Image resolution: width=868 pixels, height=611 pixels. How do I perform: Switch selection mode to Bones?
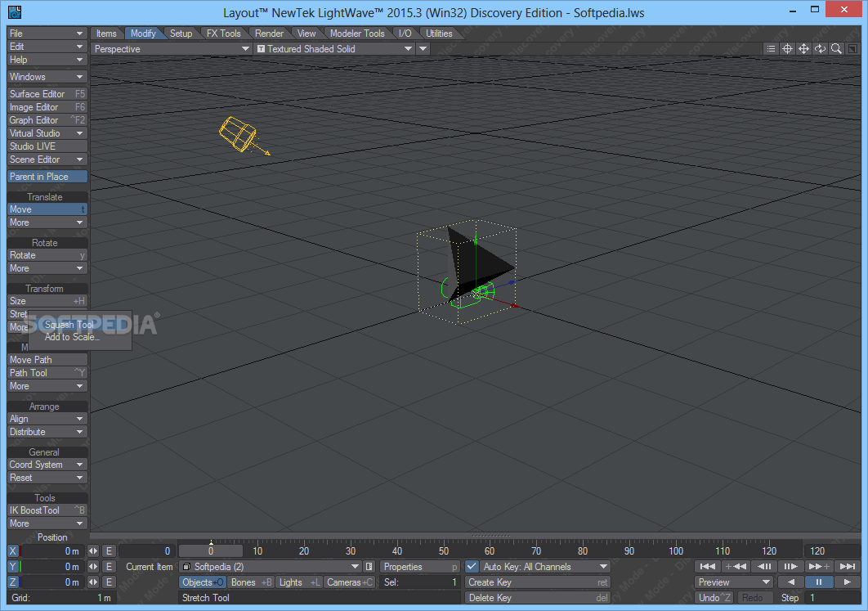[251, 582]
